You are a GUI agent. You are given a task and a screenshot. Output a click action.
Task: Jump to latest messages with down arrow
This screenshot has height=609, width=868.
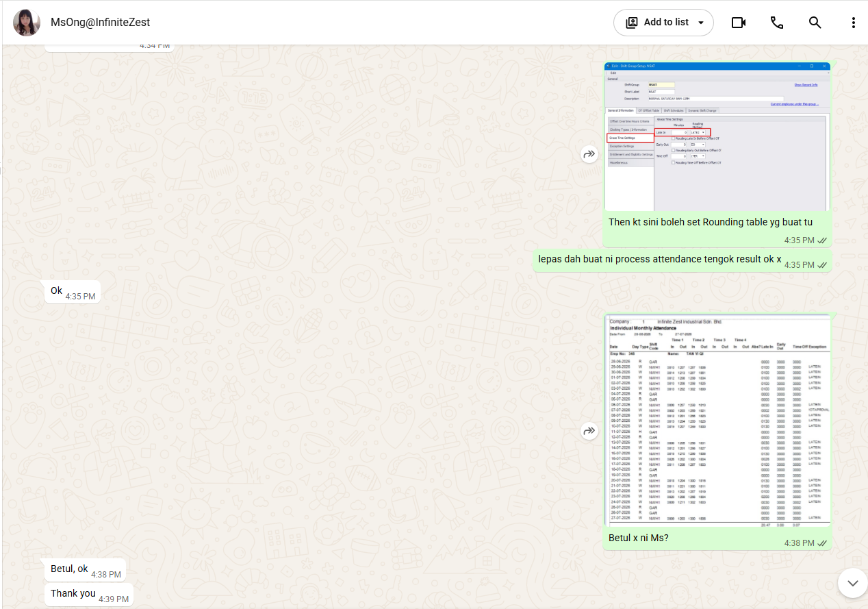pos(852,583)
